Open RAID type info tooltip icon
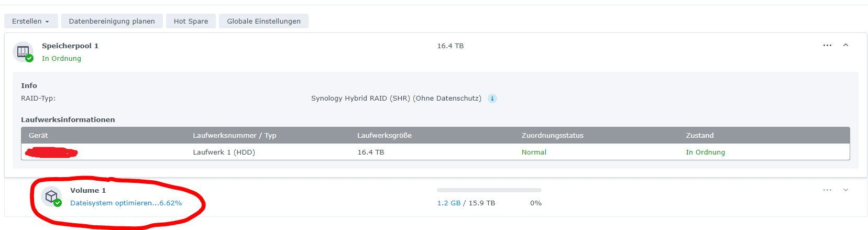The image size is (868, 230). 492,98
